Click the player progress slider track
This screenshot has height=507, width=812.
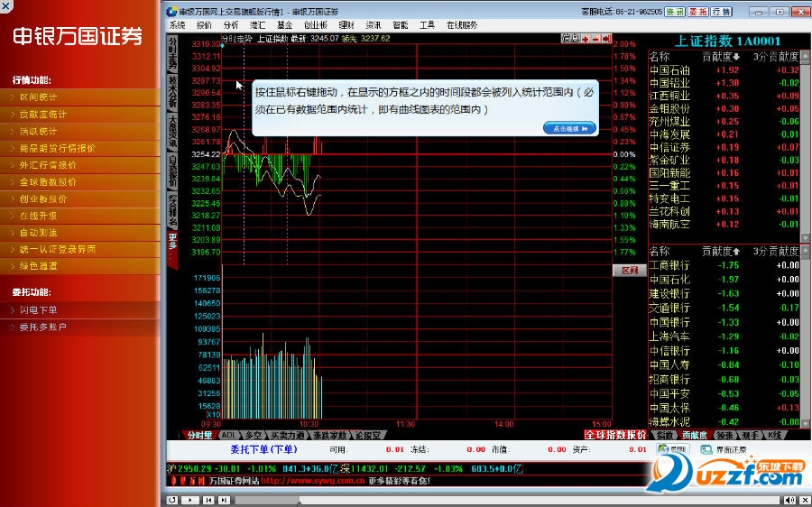pos(507,501)
